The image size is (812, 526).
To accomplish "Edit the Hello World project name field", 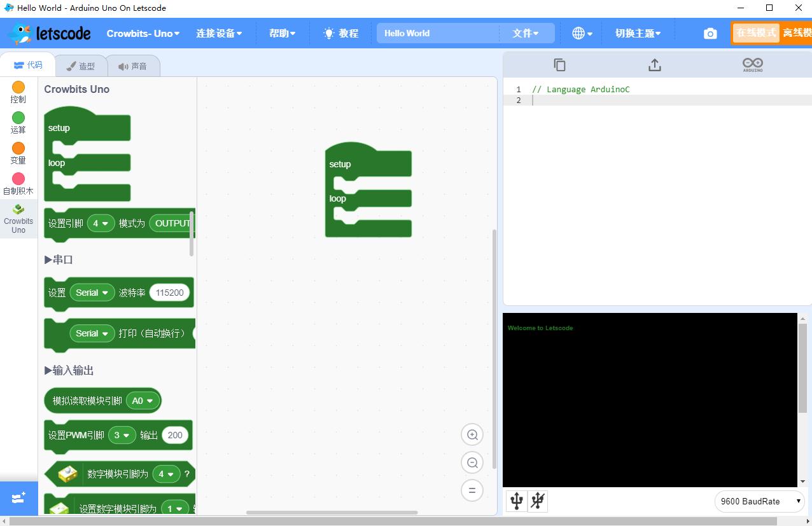I will point(438,33).
